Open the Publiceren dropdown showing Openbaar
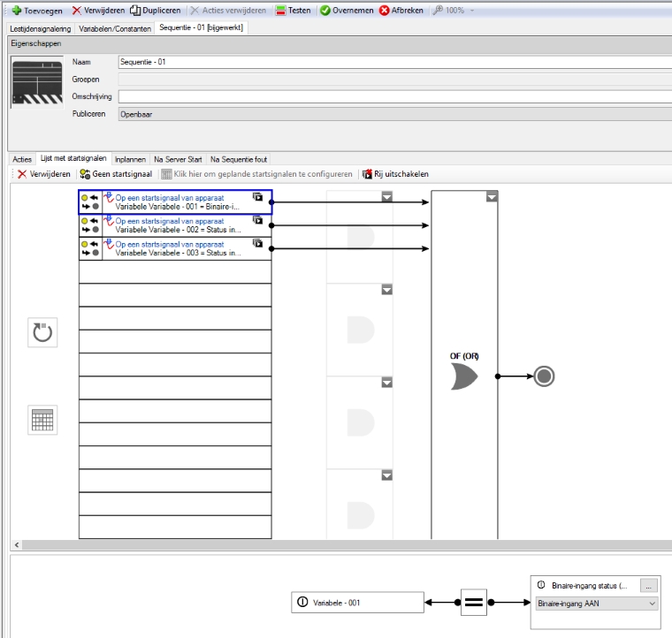 click(393, 114)
